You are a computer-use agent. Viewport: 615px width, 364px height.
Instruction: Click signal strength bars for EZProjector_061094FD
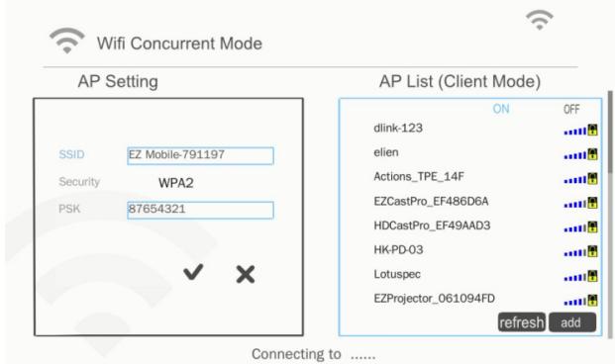point(575,302)
